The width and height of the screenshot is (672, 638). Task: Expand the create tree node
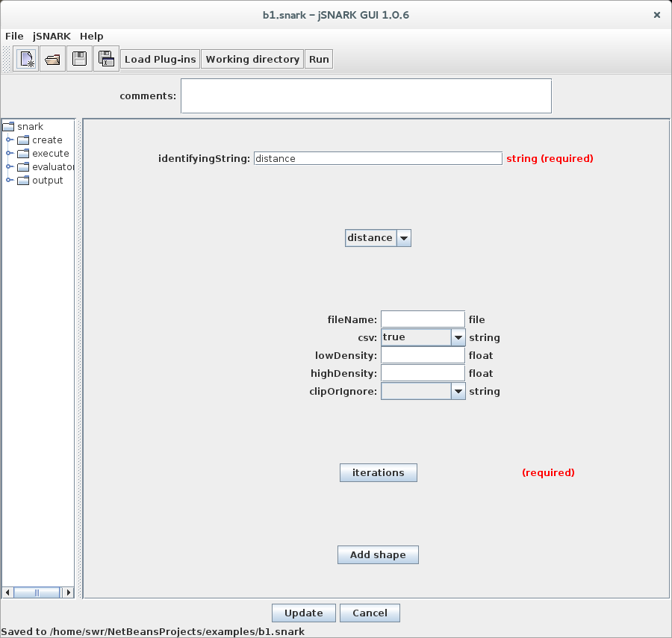(x=9, y=140)
